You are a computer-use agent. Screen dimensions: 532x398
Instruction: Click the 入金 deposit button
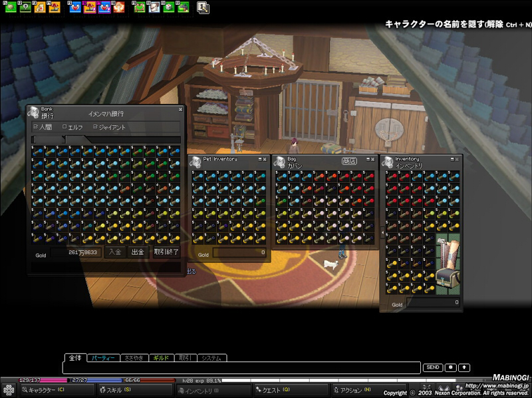(115, 252)
